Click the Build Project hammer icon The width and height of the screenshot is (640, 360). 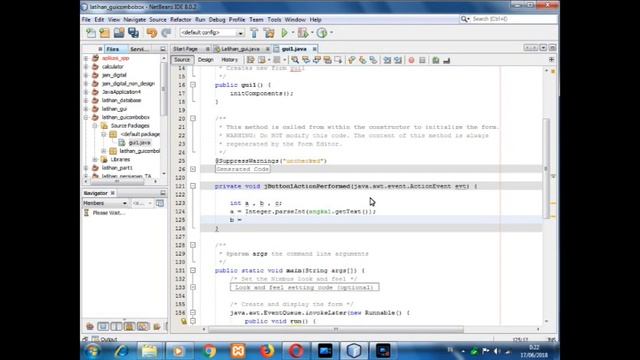(x=254, y=33)
